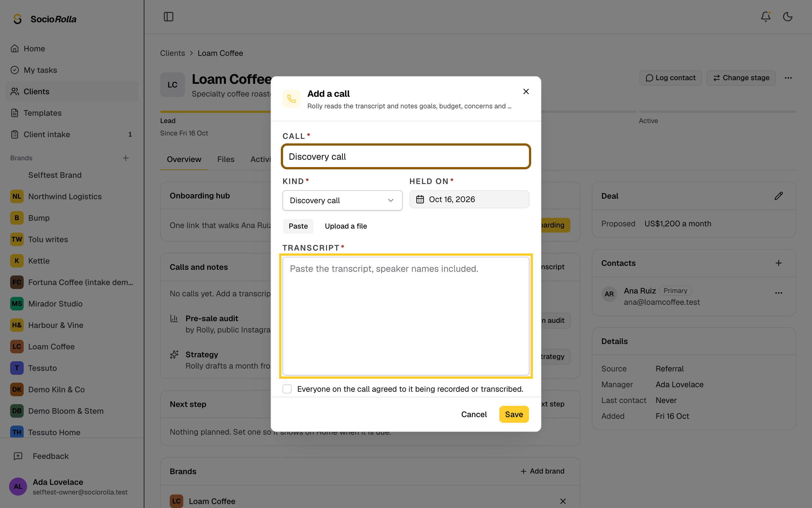Select Tessuto Home brand
Screen dimensions: 812x508
point(72,432)
